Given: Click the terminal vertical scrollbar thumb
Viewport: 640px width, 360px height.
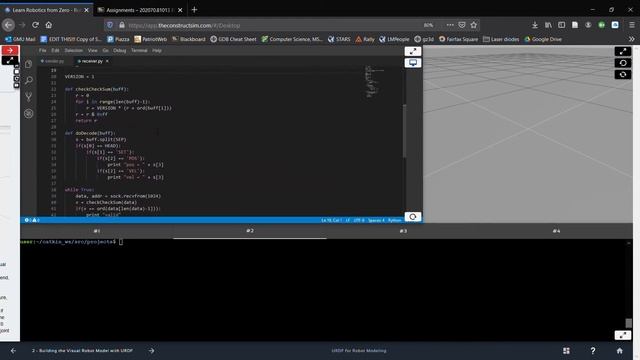Looking at the screenshot, I should (629, 323).
